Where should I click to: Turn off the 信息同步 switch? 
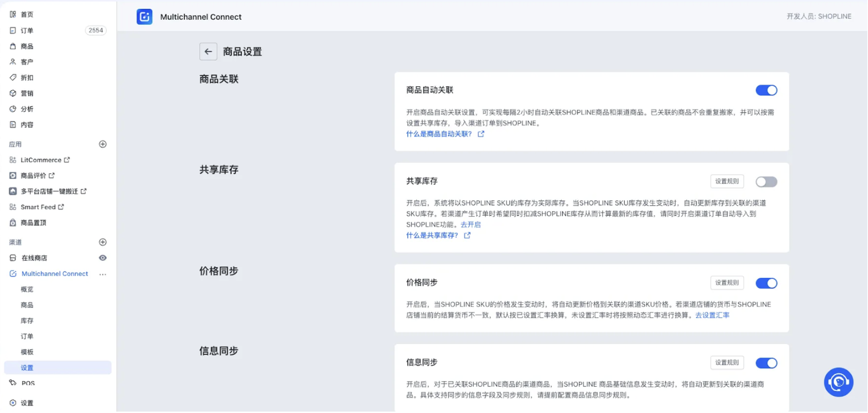pyautogui.click(x=766, y=363)
